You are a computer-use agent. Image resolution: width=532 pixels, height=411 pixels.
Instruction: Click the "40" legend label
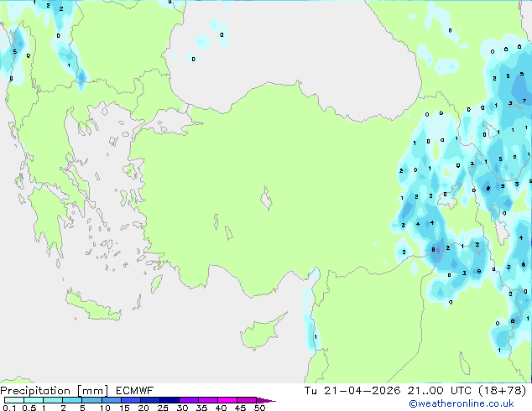[221, 408]
